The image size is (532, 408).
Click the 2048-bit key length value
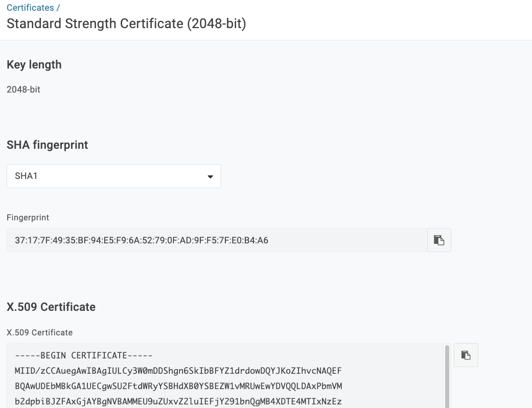[x=24, y=89]
